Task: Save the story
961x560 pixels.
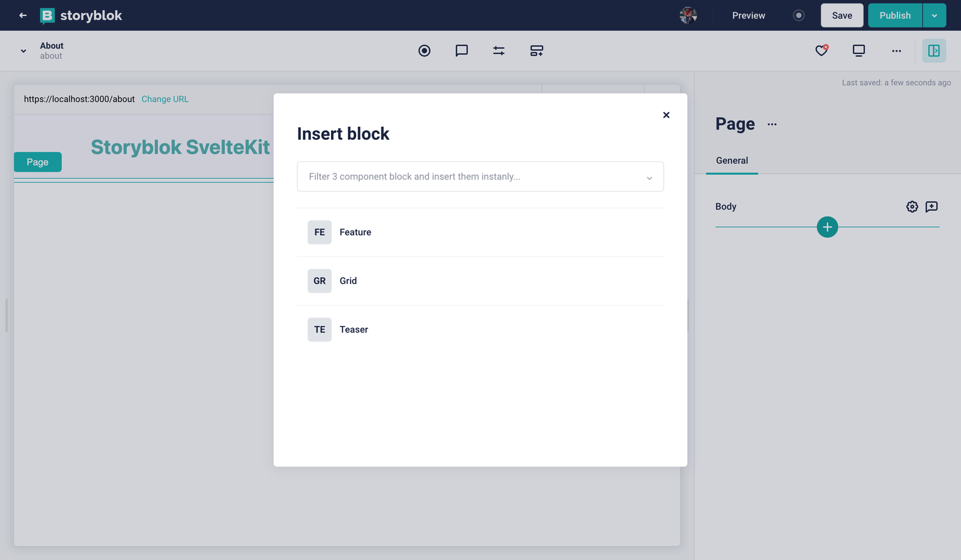Action: pyautogui.click(x=842, y=16)
